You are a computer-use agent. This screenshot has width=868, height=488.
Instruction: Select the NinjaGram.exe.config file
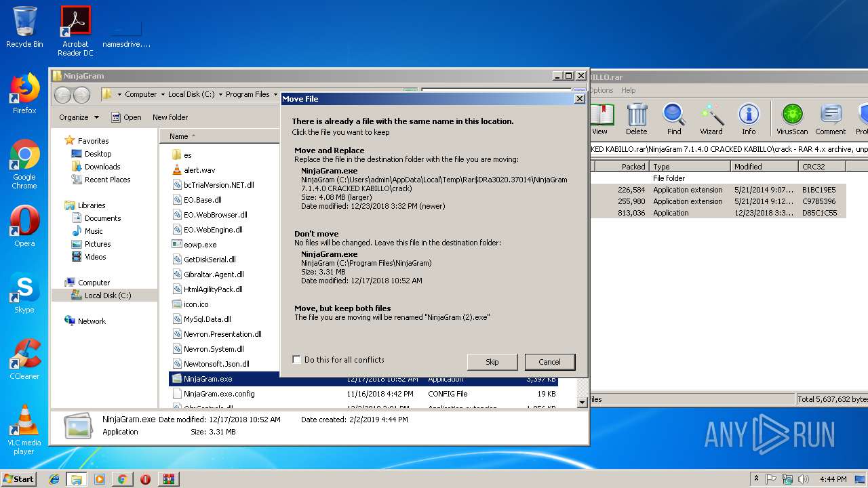(219, 394)
